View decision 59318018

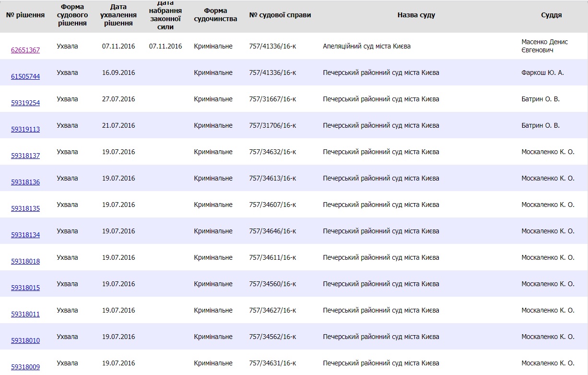(x=25, y=261)
